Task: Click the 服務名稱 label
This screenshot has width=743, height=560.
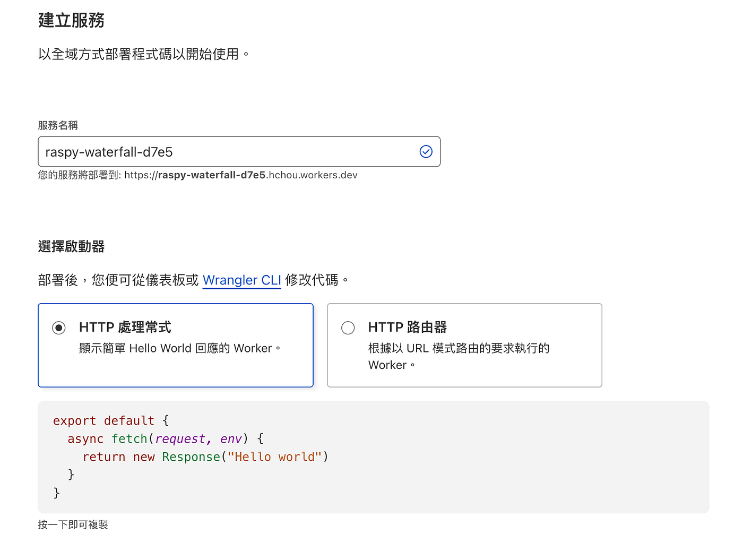Action: 58,125
